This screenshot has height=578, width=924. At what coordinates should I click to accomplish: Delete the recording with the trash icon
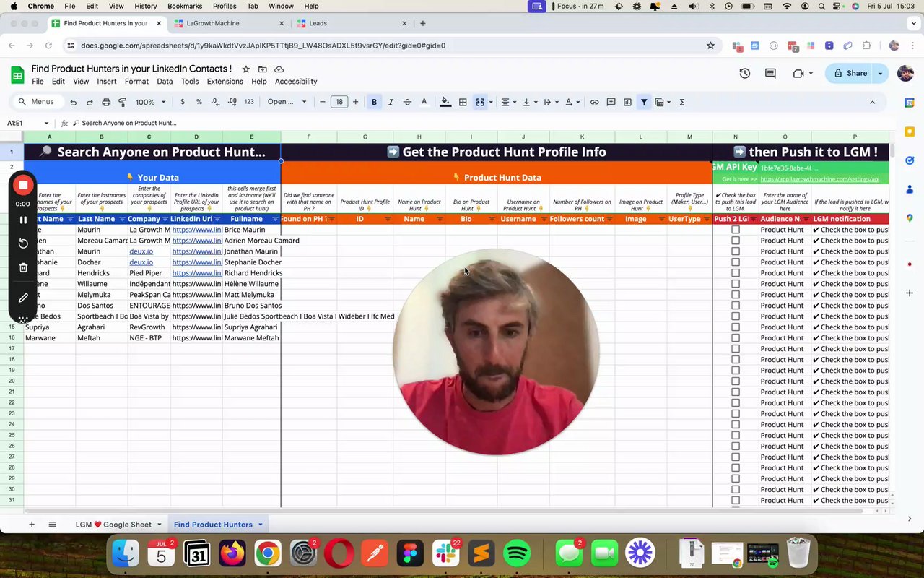(x=23, y=267)
